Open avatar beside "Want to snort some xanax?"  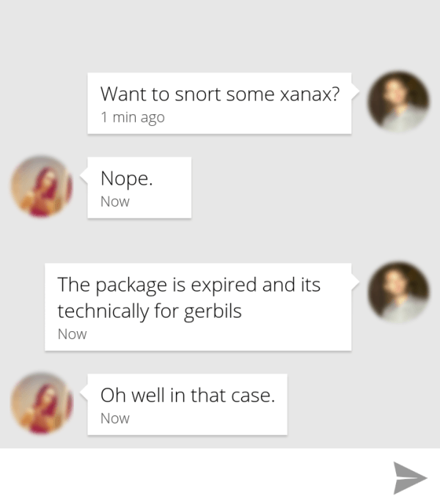click(397, 102)
